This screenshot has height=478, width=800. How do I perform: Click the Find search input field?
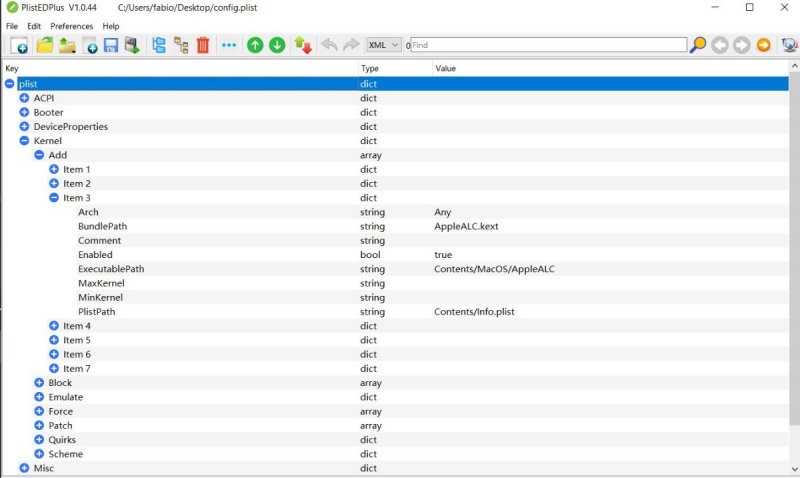click(548, 45)
